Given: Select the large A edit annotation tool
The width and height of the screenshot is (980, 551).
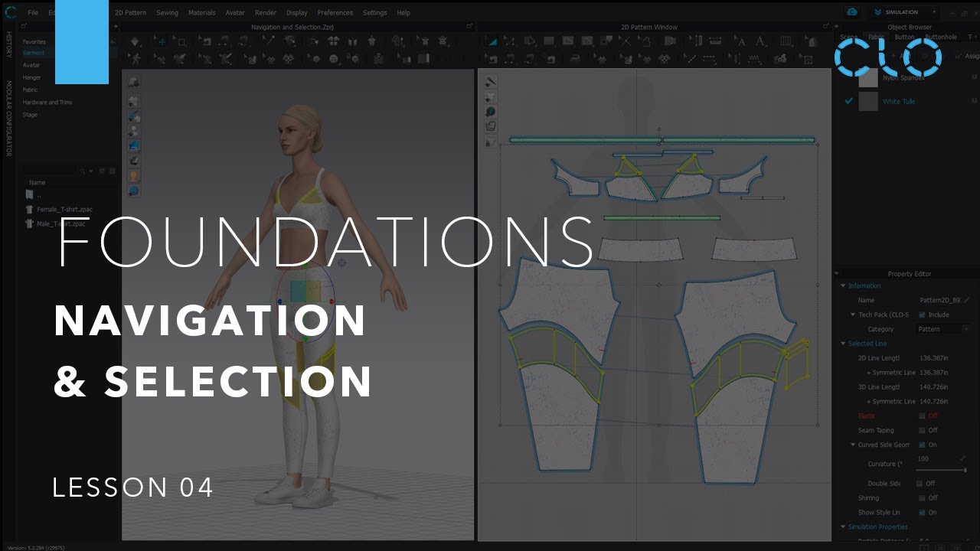Looking at the screenshot, I should 760,41.
